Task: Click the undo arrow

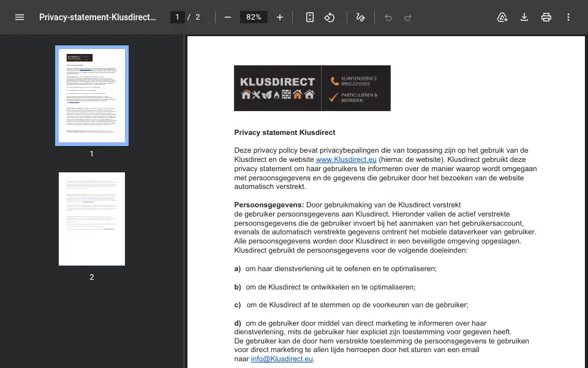Action: coord(388,17)
